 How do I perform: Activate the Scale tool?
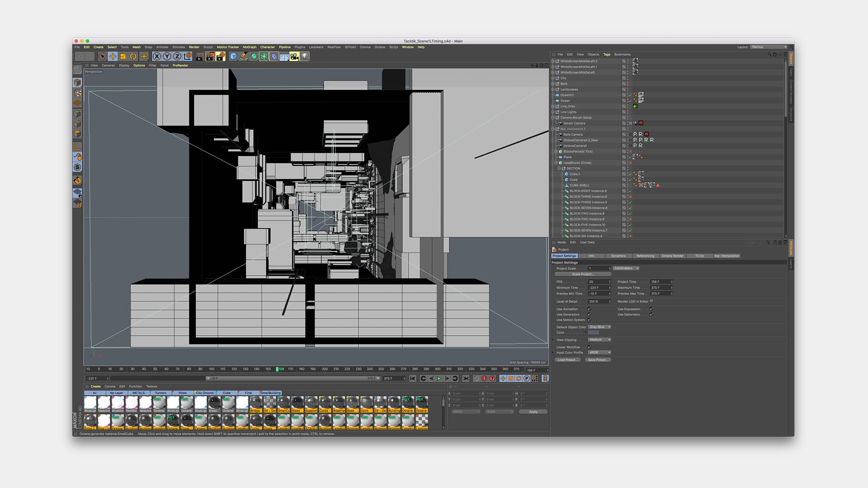click(123, 56)
